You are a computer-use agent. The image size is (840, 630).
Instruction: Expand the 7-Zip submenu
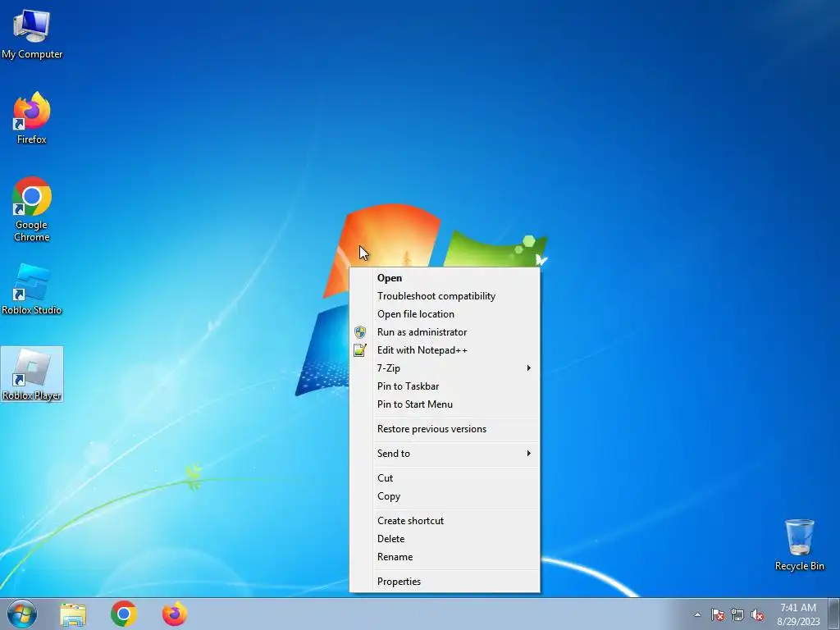coord(445,368)
